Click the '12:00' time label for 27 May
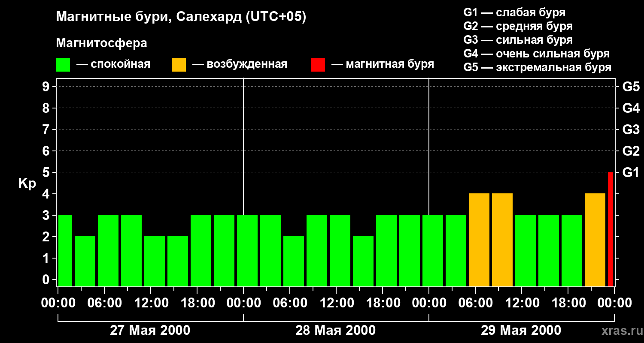The height and width of the screenshot is (343, 644). 151,303
